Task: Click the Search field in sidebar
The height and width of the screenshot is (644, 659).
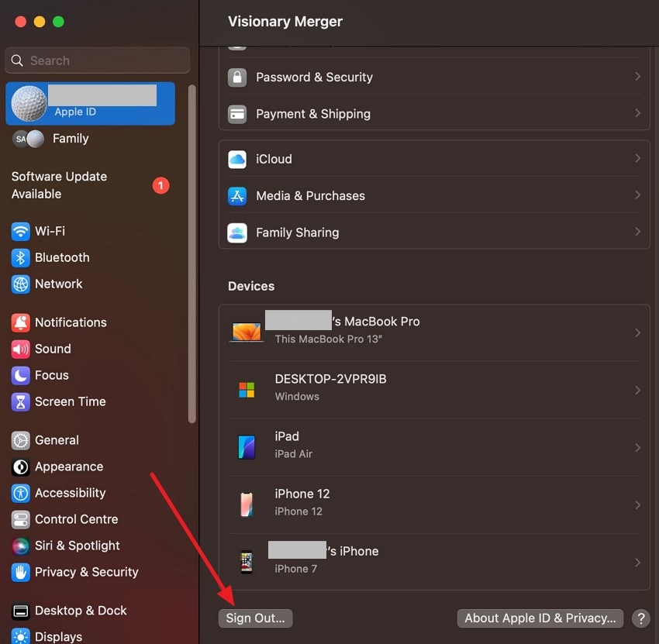Action: coord(98,60)
